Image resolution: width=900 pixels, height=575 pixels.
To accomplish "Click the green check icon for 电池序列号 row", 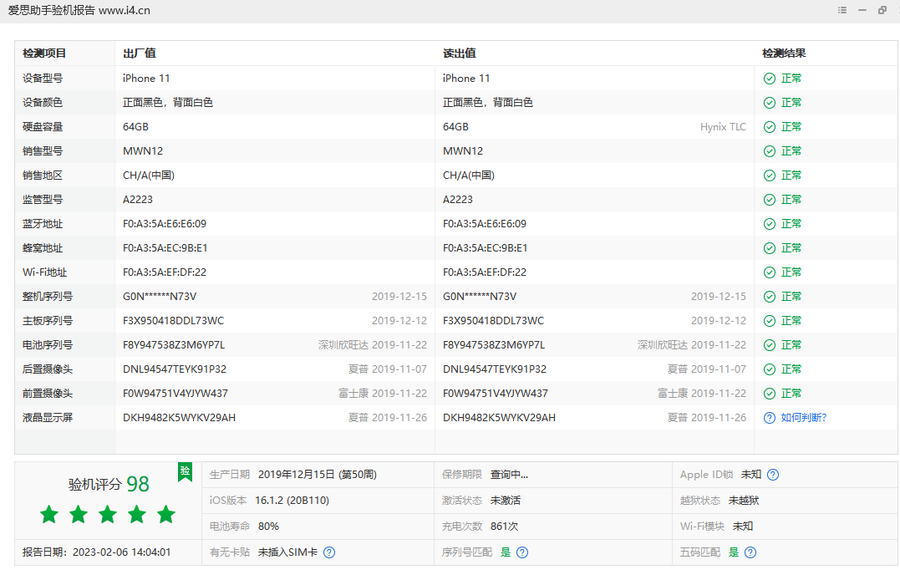I will point(770,345).
